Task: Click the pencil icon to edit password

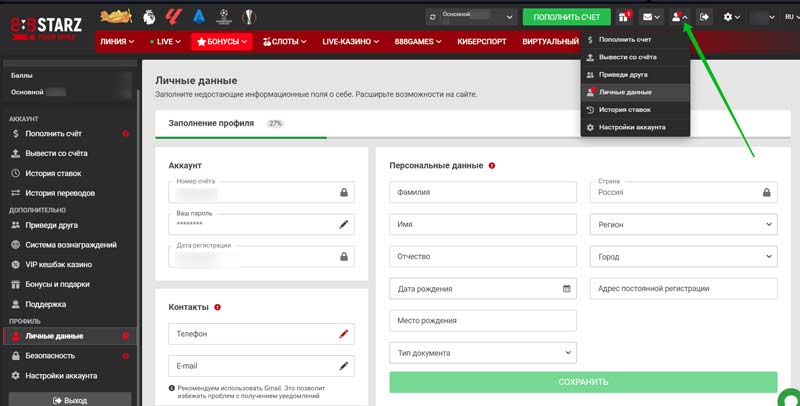Action: (344, 224)
